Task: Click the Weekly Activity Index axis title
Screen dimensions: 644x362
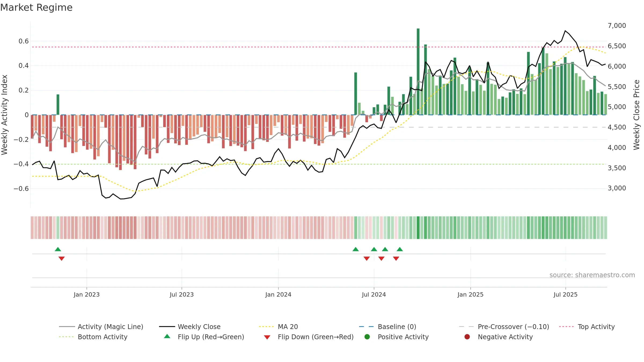Action: tap(4, 115)
